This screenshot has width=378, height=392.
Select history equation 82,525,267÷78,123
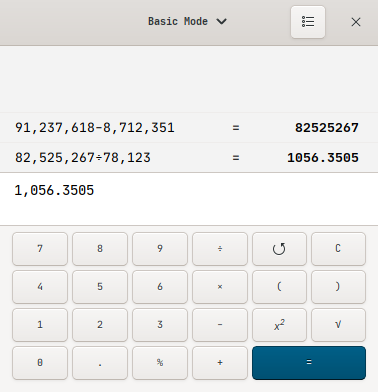click(x=83, y=158)
